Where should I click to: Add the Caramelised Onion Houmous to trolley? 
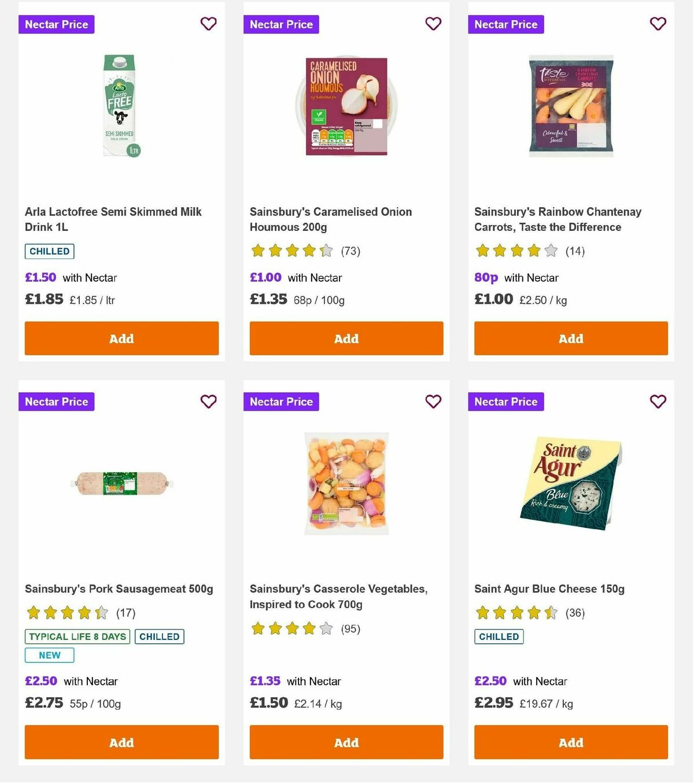(x=346, y=338)
